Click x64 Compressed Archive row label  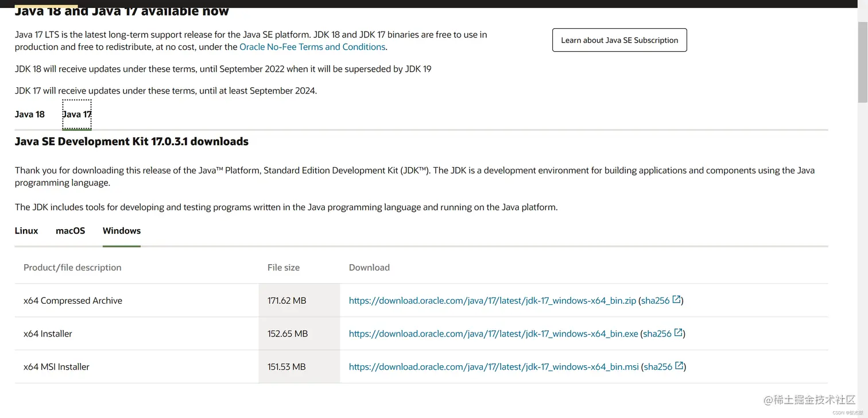pyautogui.click(x=73, y=300)
